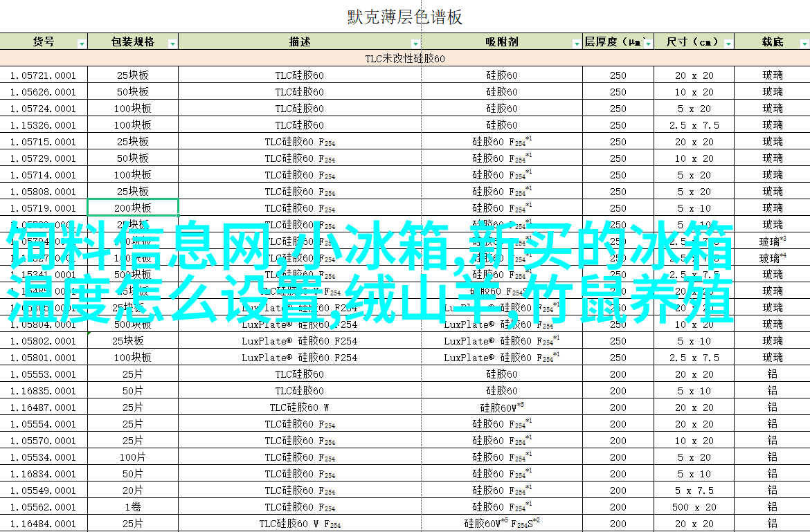810x532 pixels.
Task: Click the 1卷 packaging cell
Action: (132, 507)
